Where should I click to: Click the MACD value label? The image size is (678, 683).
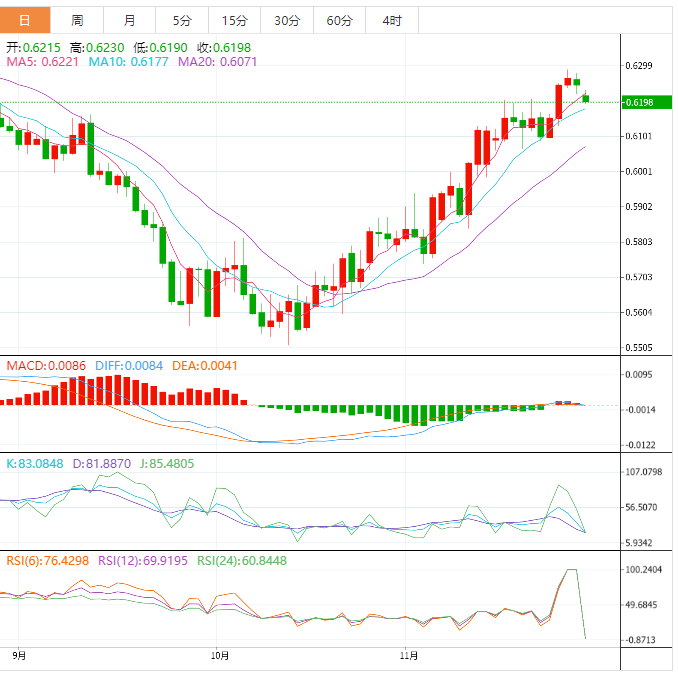[47, 366]
